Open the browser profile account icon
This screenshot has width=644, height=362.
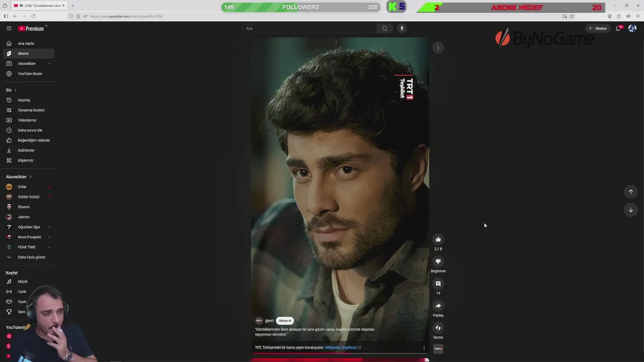pyautogui.click(x=610, y=16)
